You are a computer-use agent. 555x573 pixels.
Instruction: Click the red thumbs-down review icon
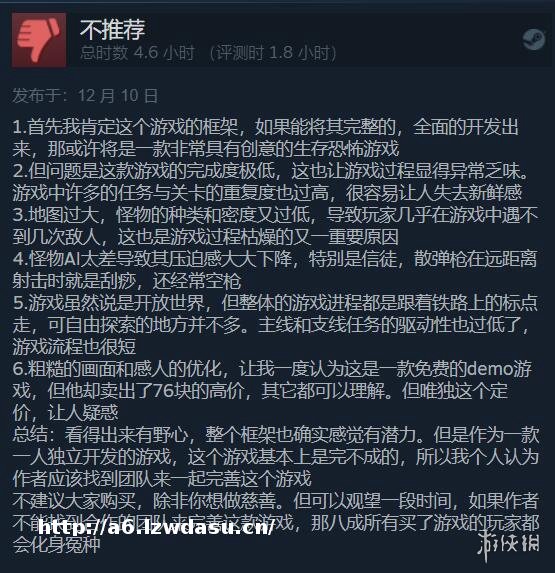pyautogui.click(x=39, y=40)
